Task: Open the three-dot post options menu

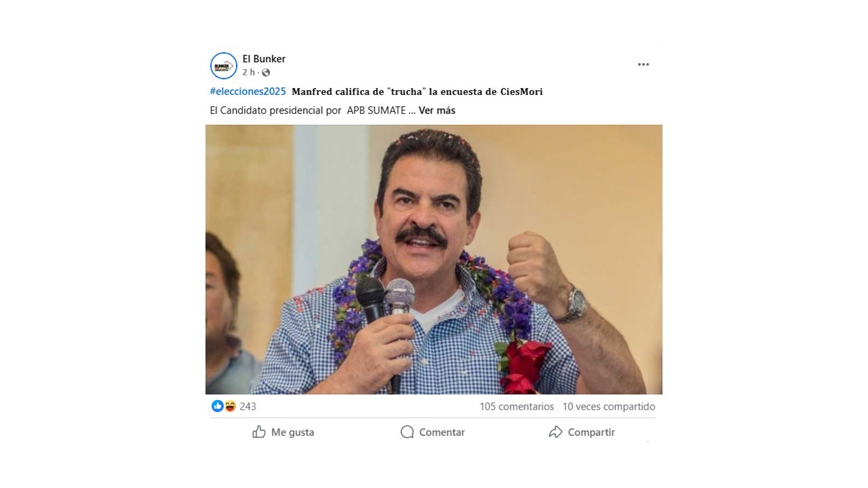Action: pos(644,64)
